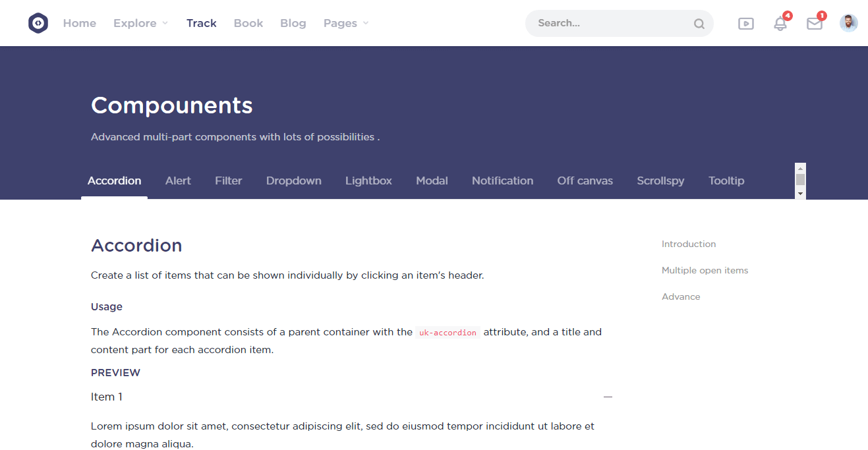This screenshot has height=450, width=868.
Task: Switch to the Alert tab
Action: click(178, 181)
